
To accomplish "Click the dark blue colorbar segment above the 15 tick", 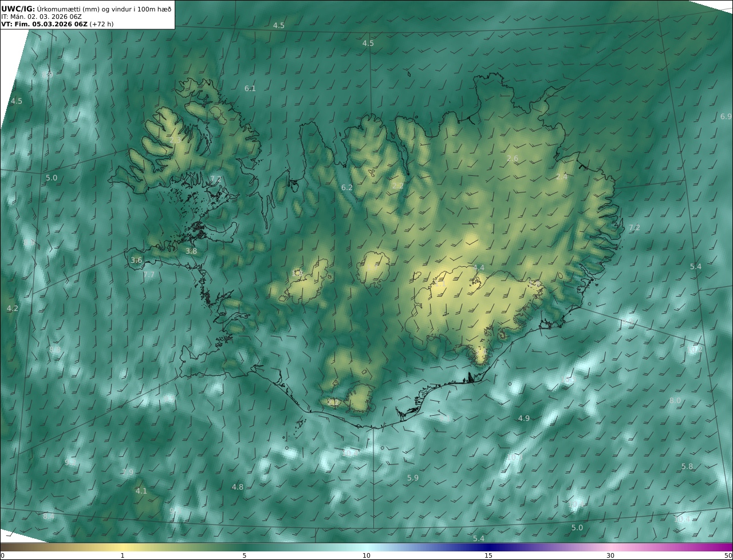I will pos(488,547).
